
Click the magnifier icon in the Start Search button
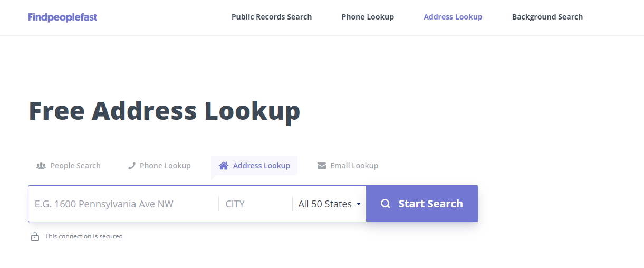pyautogui.click(x=386, y=204)
